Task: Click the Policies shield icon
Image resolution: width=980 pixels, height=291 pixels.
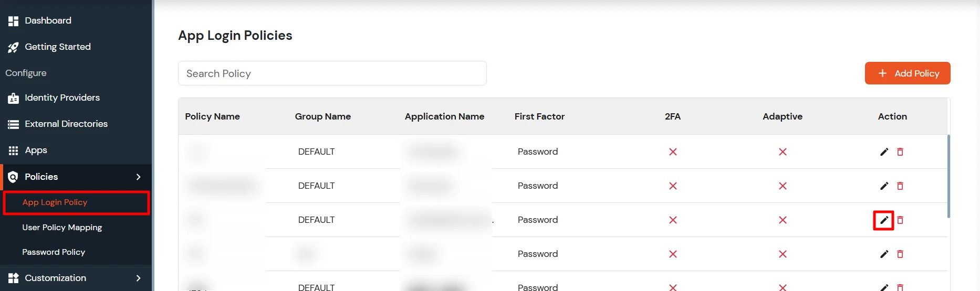Action: point(13,177)
